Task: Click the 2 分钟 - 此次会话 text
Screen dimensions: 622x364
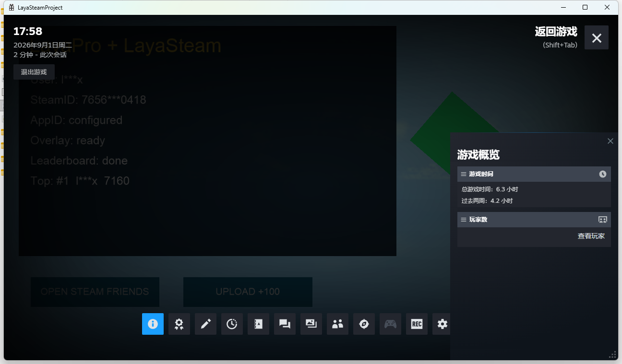Action: pyautogui.click(x=40, y=55)
